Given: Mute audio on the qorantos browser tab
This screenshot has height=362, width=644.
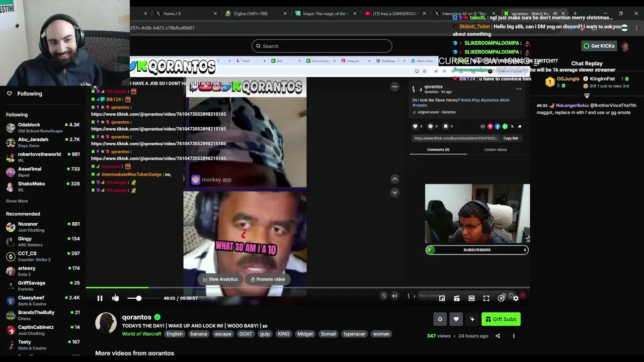Looking at the screenshot, I should (555, 14).
